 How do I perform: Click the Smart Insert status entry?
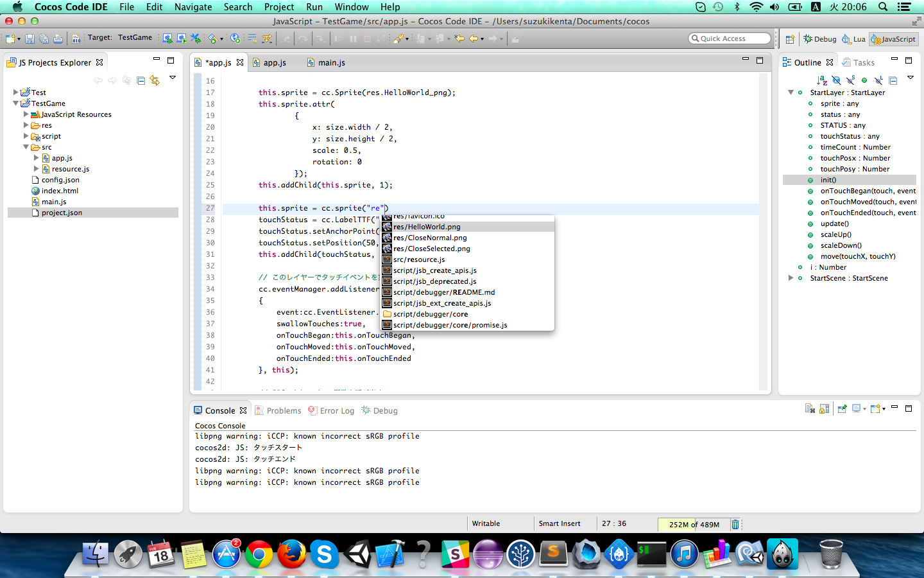coord(560,523)
